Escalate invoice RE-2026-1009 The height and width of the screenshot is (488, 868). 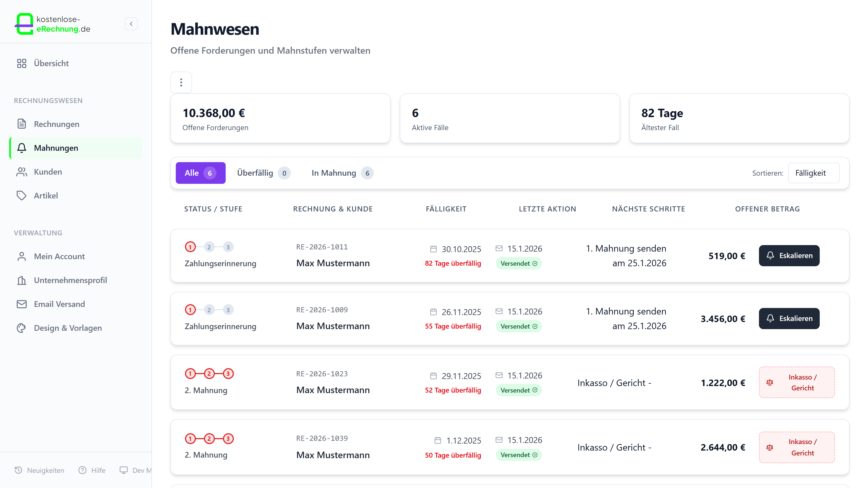(x=789, y=319)
